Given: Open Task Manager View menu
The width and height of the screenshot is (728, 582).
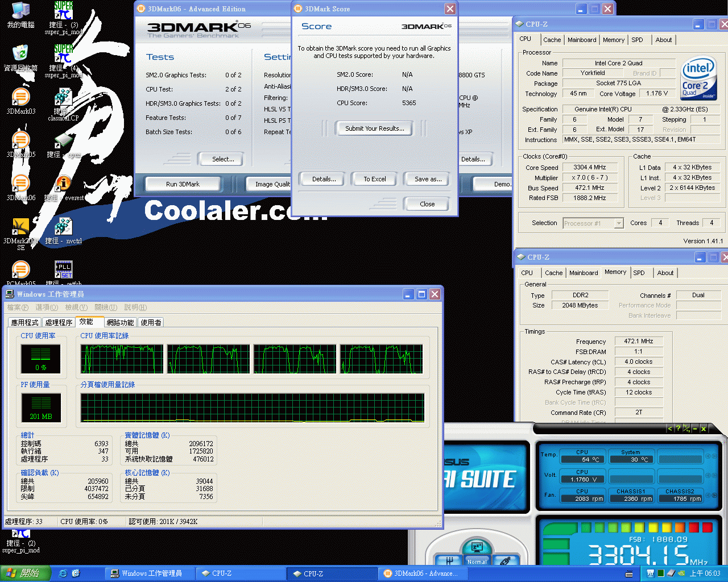Looking at the screenshot, I should coord(76,307).
